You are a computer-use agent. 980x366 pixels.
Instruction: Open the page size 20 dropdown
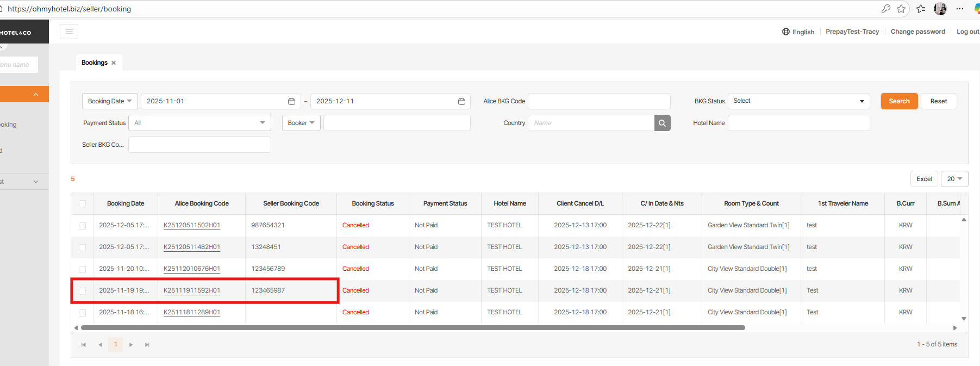click(x=954, y=179)
